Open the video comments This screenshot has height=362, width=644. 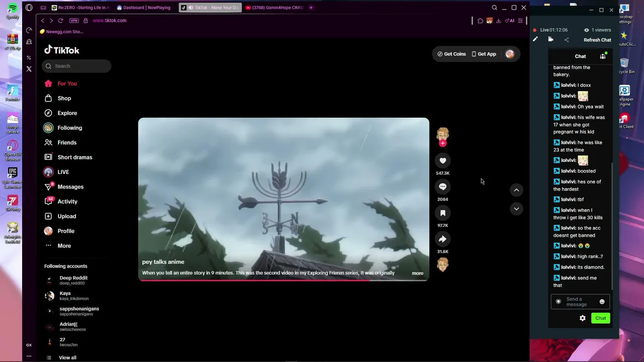(443, 187)
